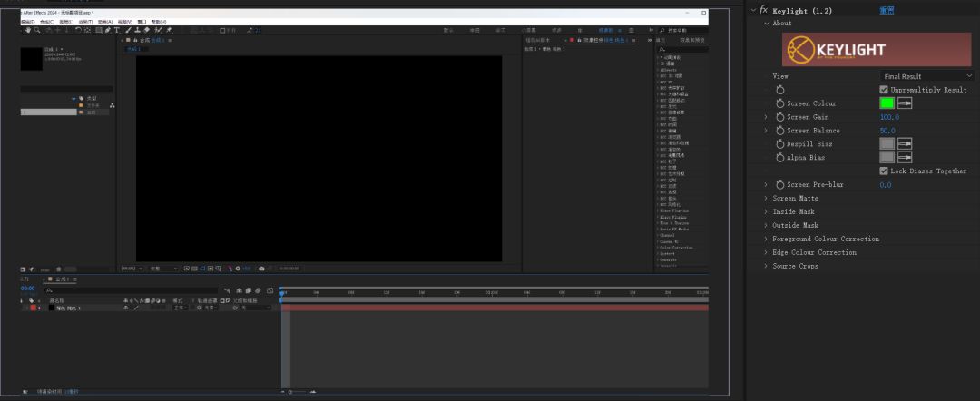
Task: Toggle the Keylight fx effect switch
Action: tap(763, 10)
